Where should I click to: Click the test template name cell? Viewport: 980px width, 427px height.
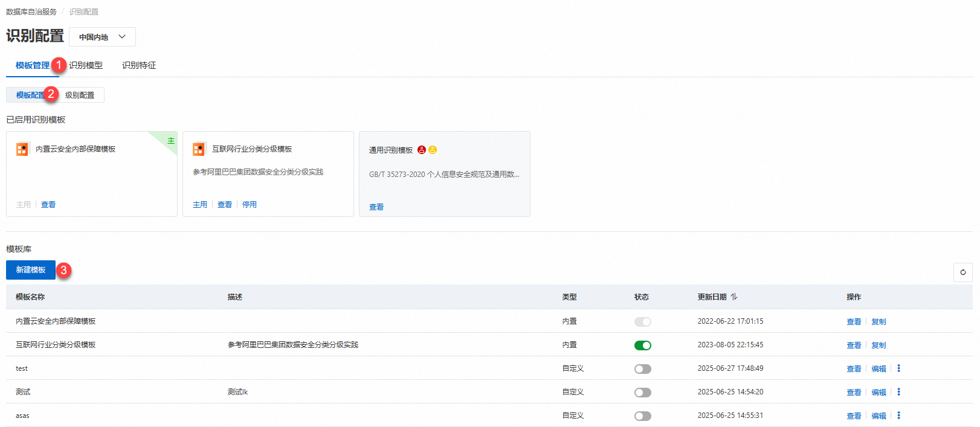[22, 368]
